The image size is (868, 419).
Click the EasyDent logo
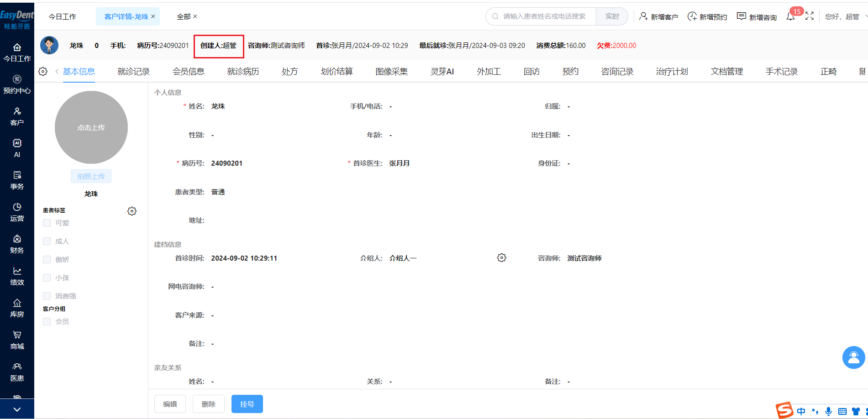pos(17,19)
